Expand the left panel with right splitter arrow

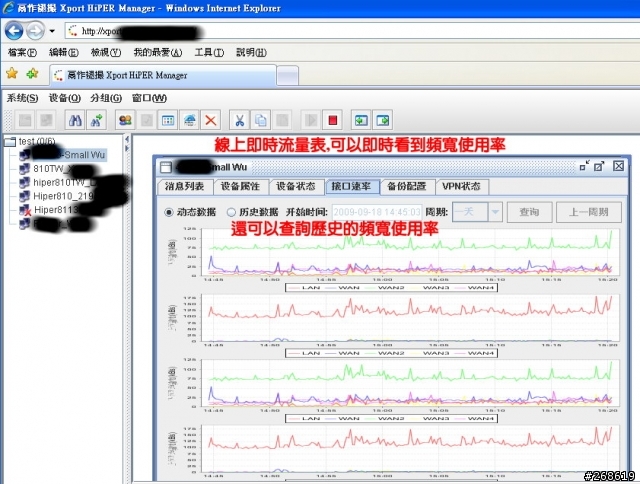(x=127, y=148)
